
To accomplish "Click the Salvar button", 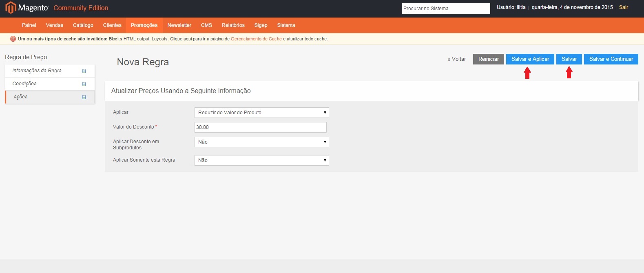I will pos(569,59).
